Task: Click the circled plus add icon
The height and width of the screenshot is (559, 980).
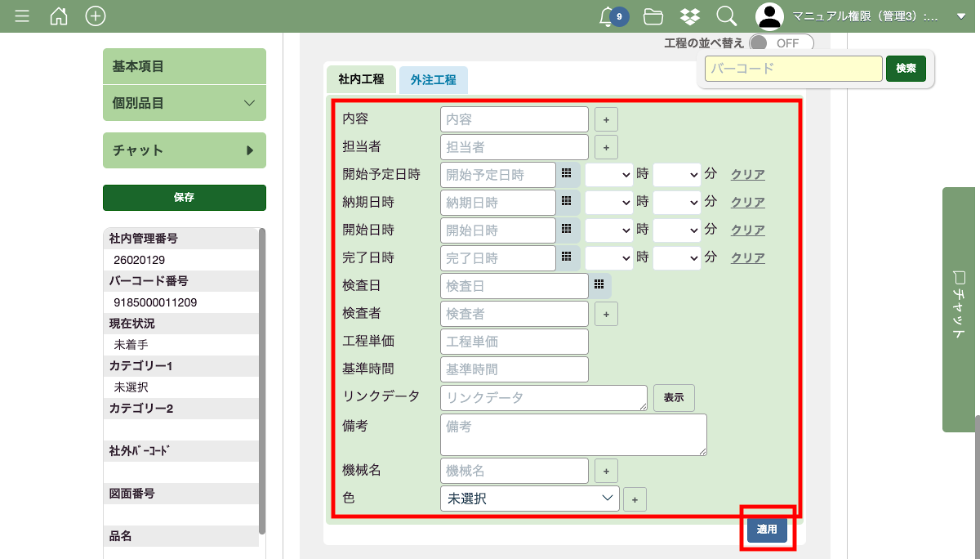Action: click(96, 16)
